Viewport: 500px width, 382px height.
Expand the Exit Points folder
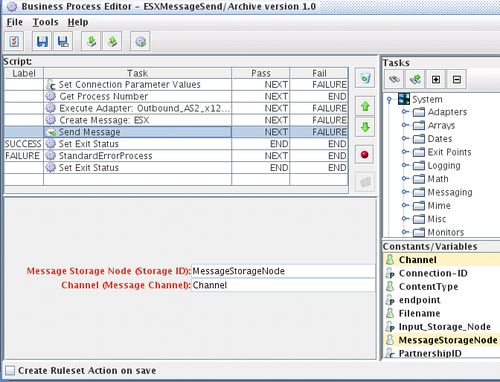[x=405, y=152]
